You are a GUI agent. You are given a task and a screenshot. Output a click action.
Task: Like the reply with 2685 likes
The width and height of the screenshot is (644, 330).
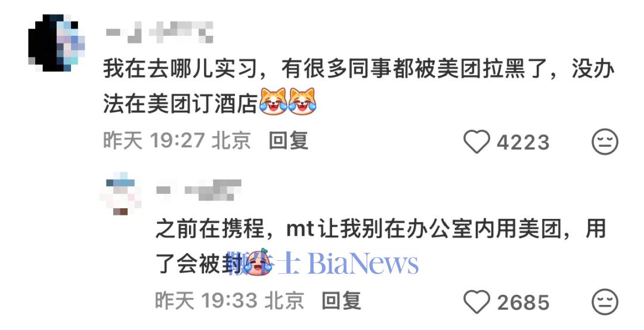pyautogui.click(x=476, y=302)
